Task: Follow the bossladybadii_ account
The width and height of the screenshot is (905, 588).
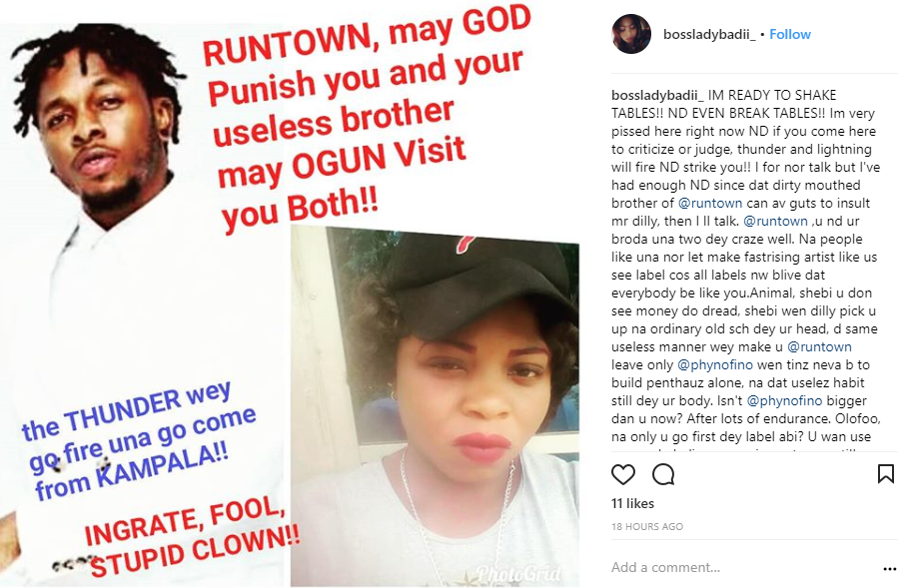Action: 789,35
